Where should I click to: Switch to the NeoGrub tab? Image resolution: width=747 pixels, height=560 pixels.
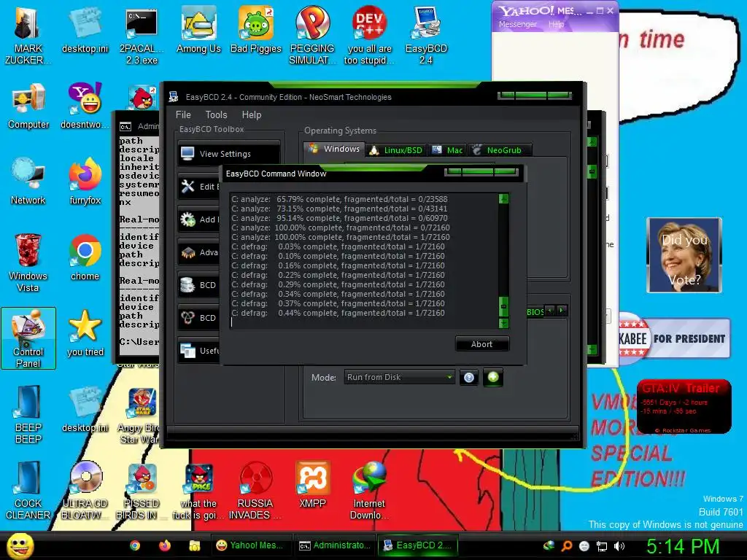[x=498, y=150]
